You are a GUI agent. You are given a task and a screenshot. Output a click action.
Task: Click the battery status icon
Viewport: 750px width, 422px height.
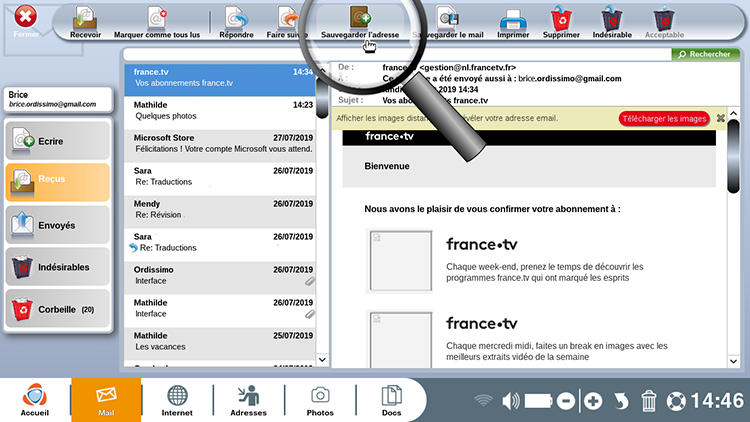[538, 401]
